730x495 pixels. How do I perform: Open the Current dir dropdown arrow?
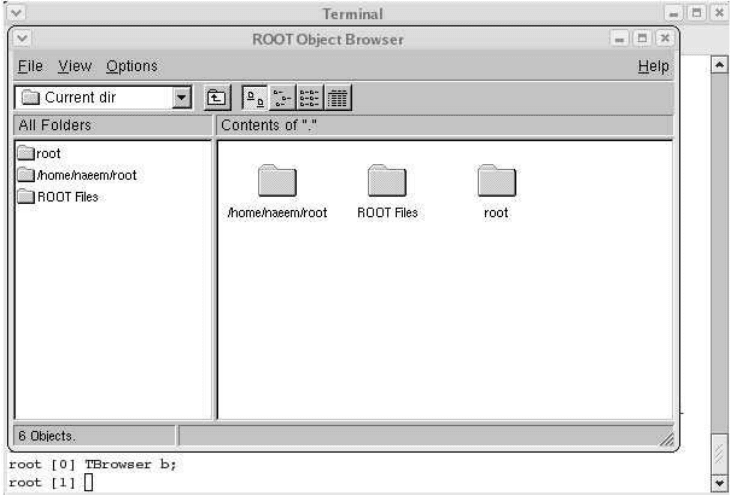click(181, 98)
